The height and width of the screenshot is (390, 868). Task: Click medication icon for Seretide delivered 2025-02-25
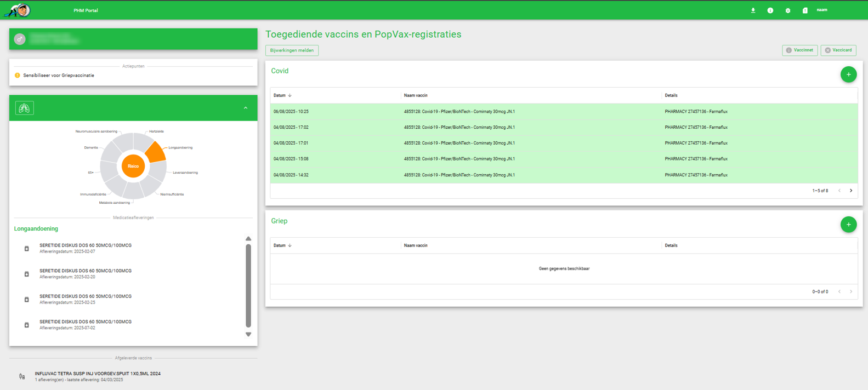click(x=26, y=299)
